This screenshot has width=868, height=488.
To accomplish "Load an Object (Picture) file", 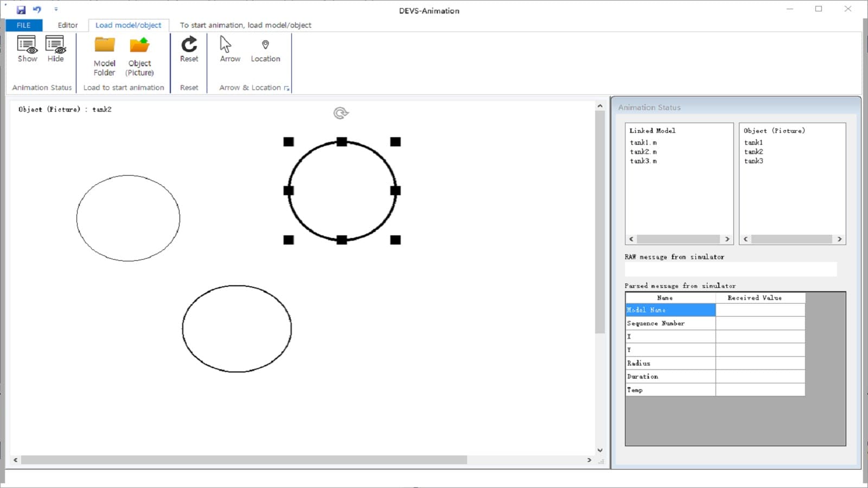I will pyautogui.click(x=139, y=56).
